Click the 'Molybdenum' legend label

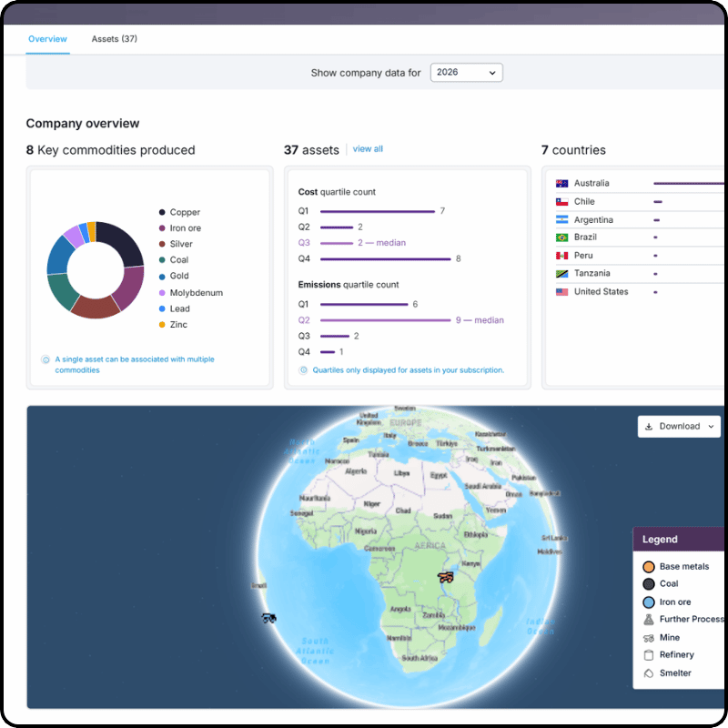(x=197, y=293)
